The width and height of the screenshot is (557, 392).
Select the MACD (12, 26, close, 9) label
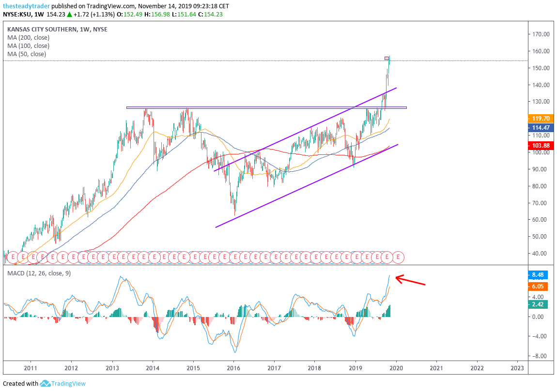click(39, 273)
